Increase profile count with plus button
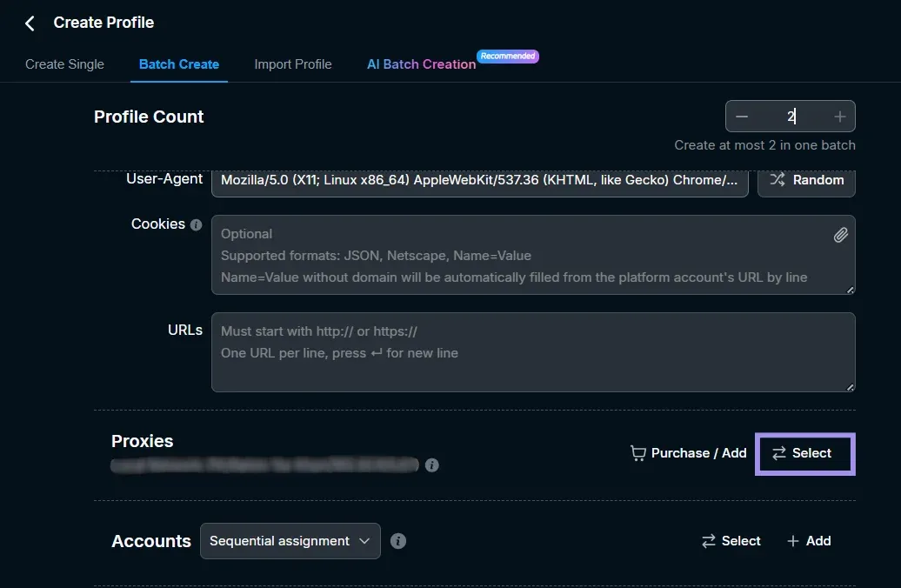The height and width of the screenshot is (588, 901). [839, 117]
